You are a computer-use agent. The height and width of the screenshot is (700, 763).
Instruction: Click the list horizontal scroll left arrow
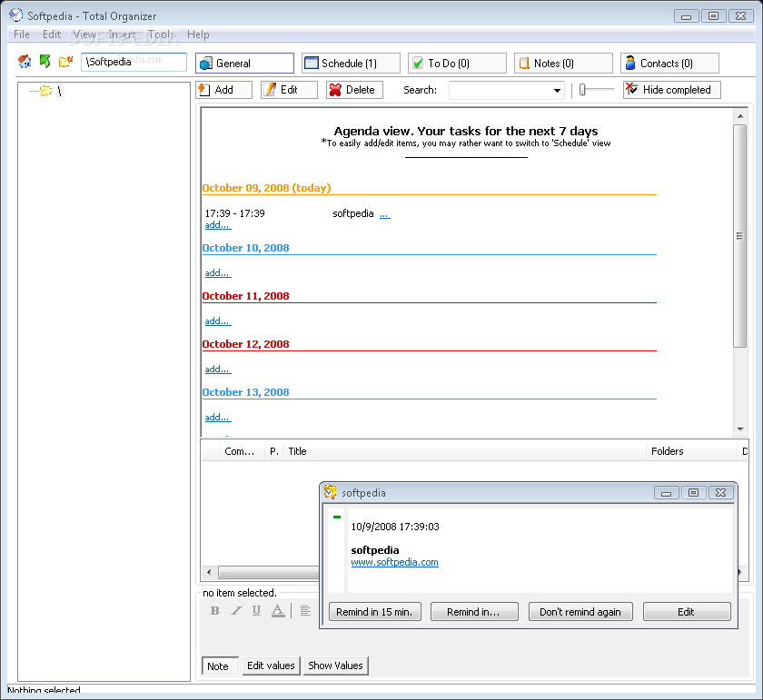[209, 572]
